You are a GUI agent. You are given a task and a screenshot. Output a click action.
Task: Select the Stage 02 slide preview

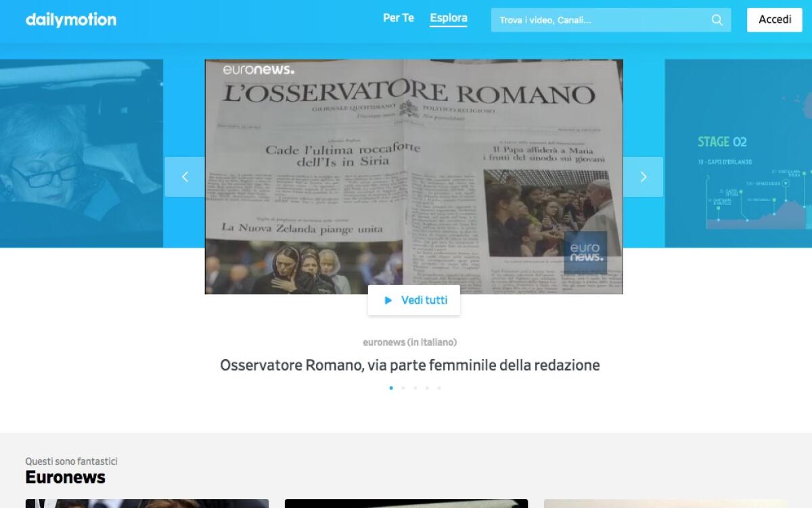coord(738,154)
